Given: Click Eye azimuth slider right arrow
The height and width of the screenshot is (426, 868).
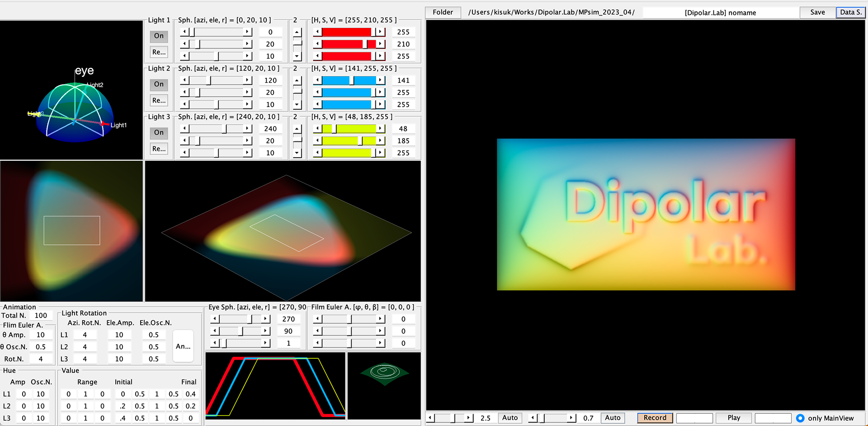Looking at the screenshot, I should pos(266,319).
